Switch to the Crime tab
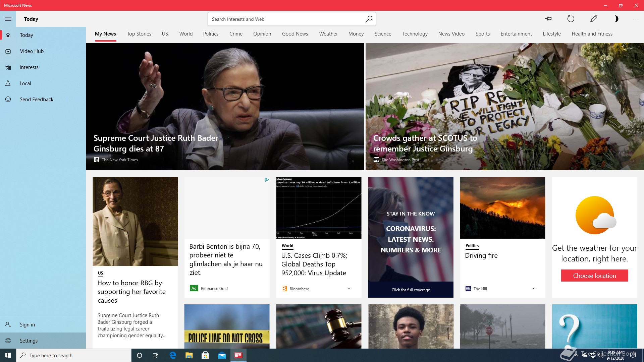 pyautogui.click(x=236, y=34)
